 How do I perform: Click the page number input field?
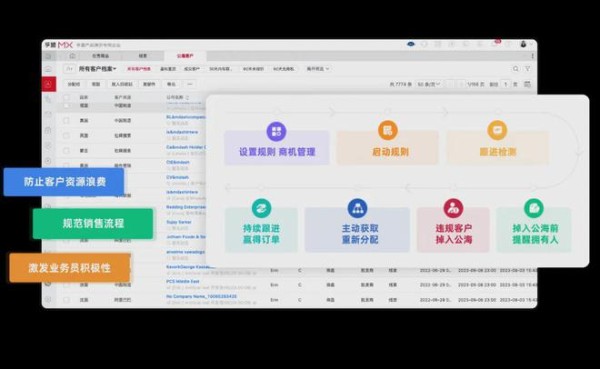click(x=506, y=84)
